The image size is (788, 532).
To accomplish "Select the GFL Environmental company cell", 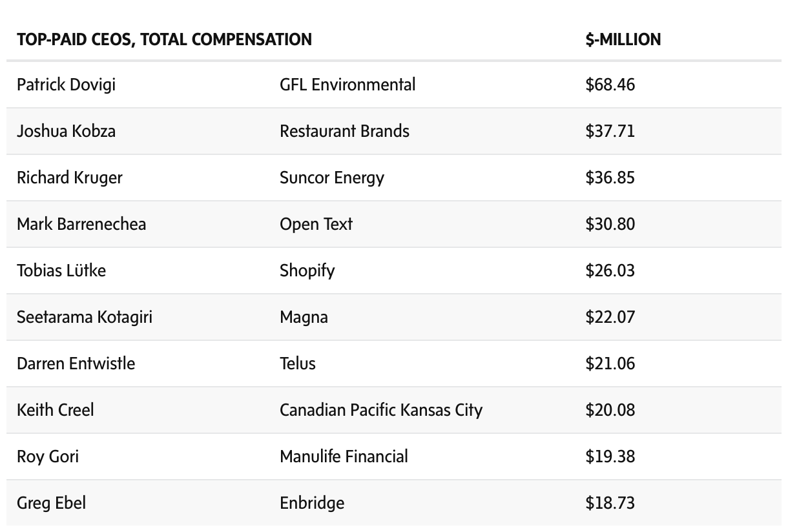I will [347, 85].
